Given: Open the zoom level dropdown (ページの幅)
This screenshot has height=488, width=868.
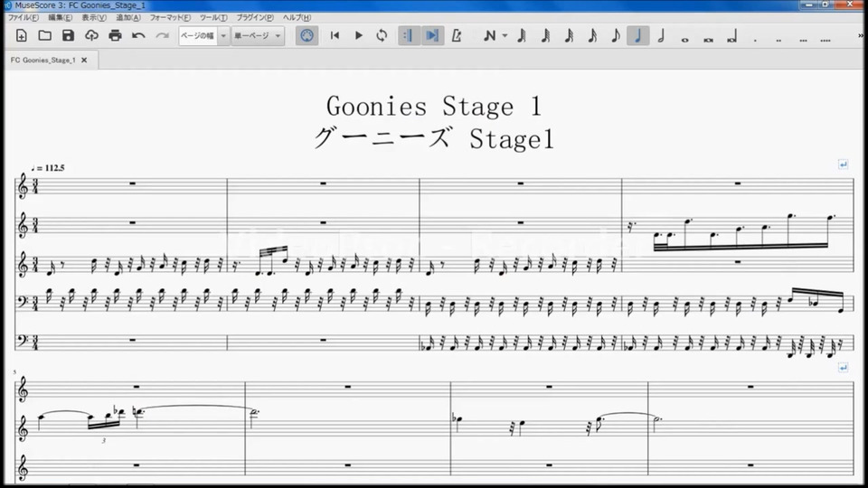Looking at the screenshot, I should click(203, 36).
